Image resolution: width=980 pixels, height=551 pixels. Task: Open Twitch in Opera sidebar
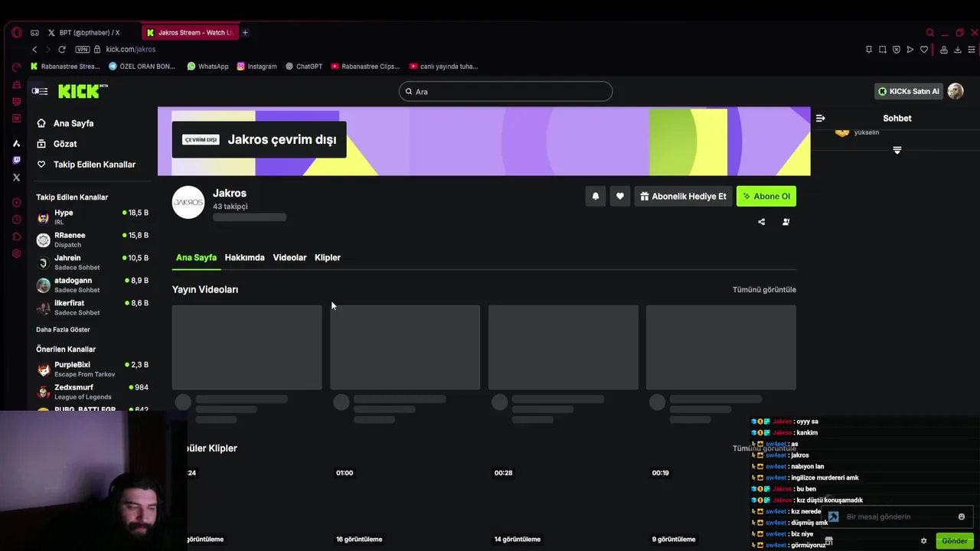(16, 161)
